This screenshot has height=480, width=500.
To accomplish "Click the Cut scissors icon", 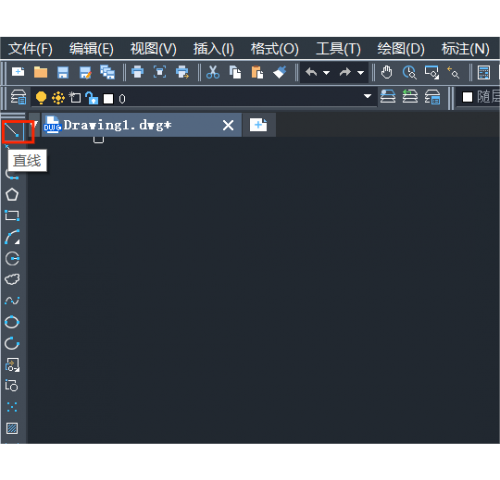I will pyautogui.click(x=213, y=72).
